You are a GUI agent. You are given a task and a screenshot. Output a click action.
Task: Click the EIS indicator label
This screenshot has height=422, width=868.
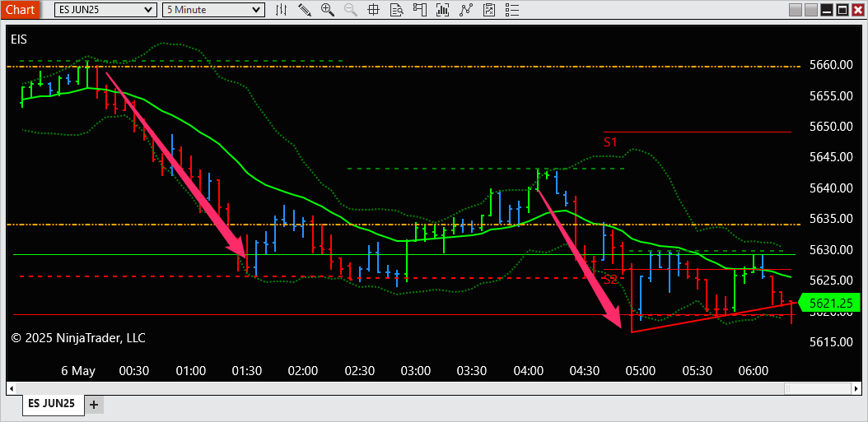[x=19, y=39]
